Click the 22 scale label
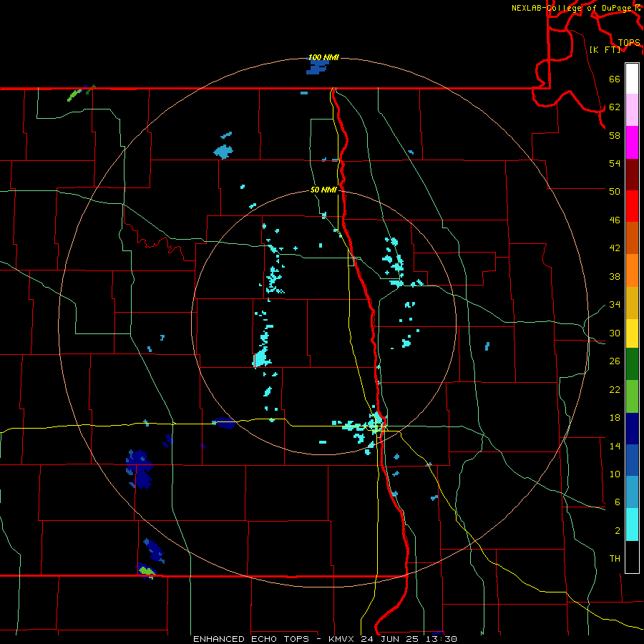Image resolution: width=644 pixels, height=644 pixels. (615, 390)
